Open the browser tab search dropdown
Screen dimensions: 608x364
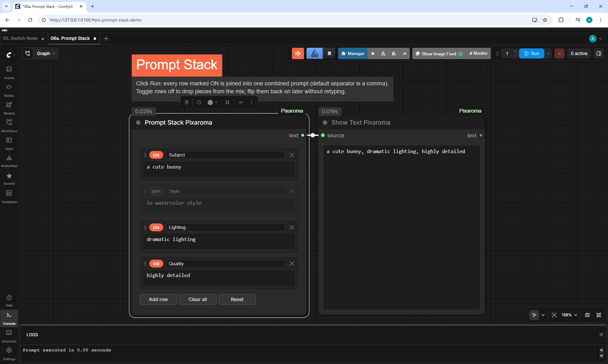coord(6,6)
